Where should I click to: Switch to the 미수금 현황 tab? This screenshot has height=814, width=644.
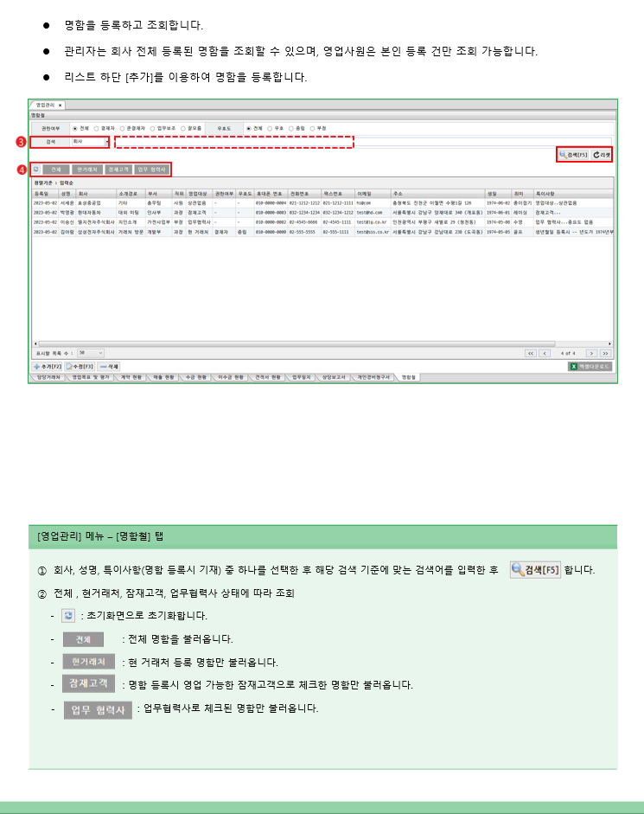coord(231,377)
